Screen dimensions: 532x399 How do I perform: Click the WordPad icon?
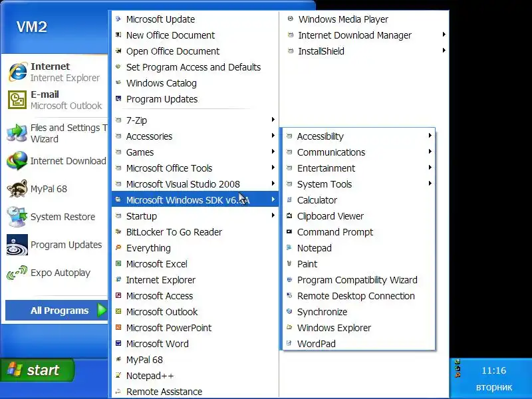[x=289, y=343]
